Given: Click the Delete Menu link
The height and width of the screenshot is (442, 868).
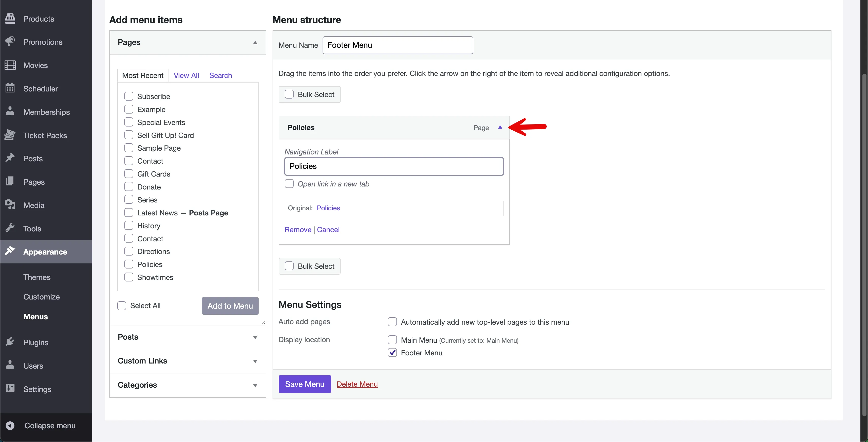Looking at the screenshot, I should [x=357, y=384].
